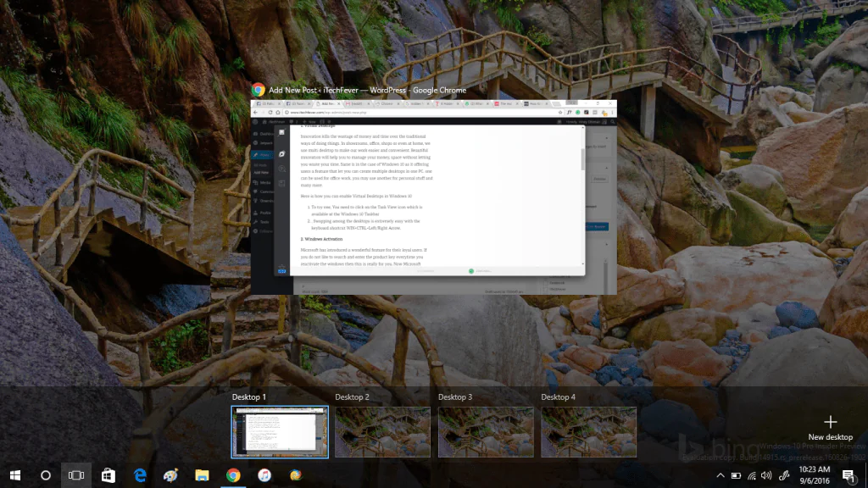
Task: Select the Chrome WordPress window preview
Action: 434,197
